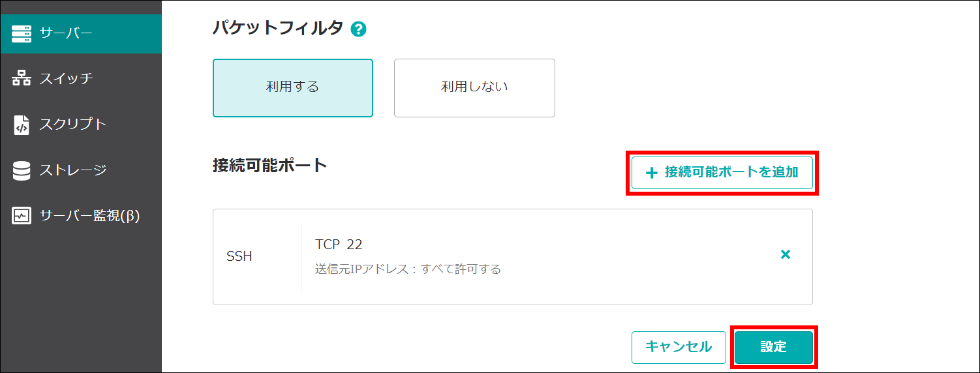Open help for パケットフィルタ question mark
The image size is (980, 373).
[358, 29]
